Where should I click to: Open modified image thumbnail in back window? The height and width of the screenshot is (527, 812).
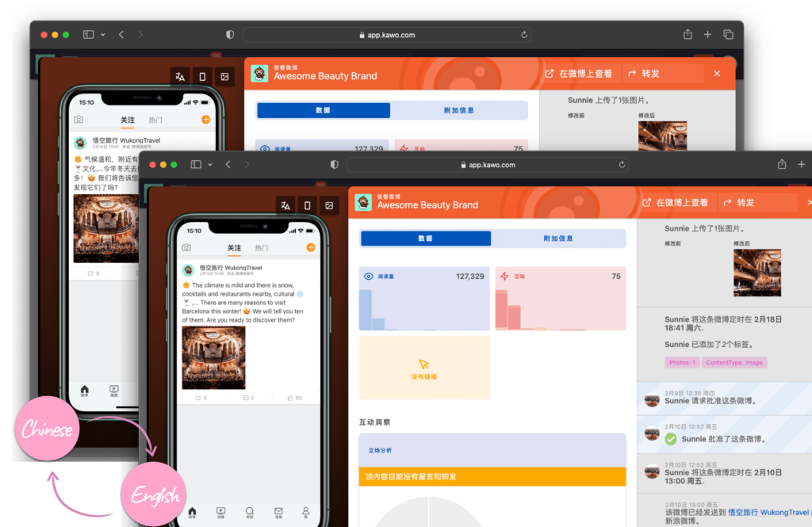(662, 136)
